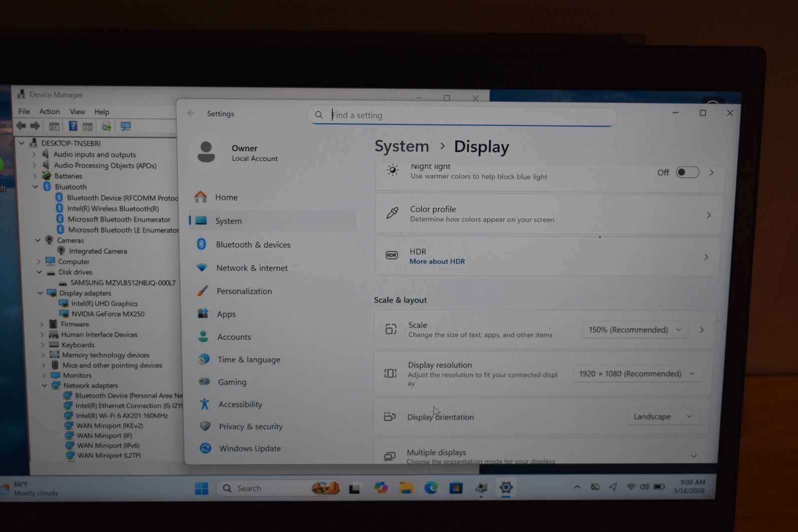Click the Gaming controller icon
The image size is (798, 532).
tap(204, 381)
